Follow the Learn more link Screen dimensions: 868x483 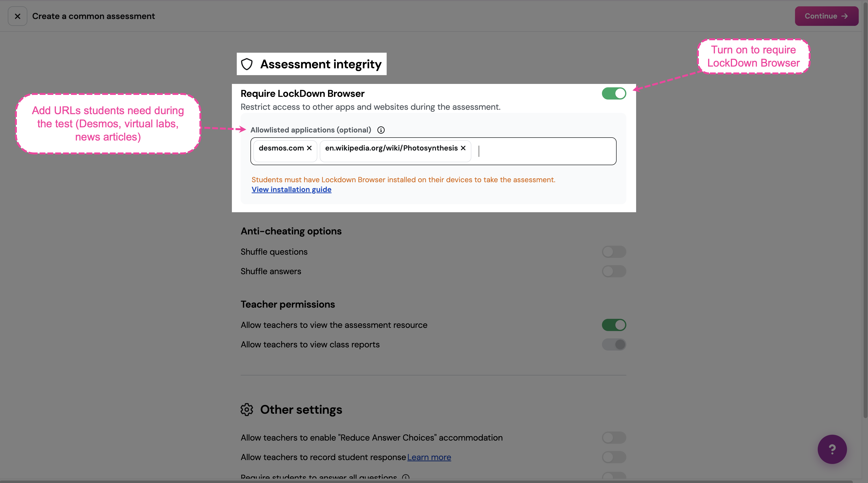tap(429, 457)
